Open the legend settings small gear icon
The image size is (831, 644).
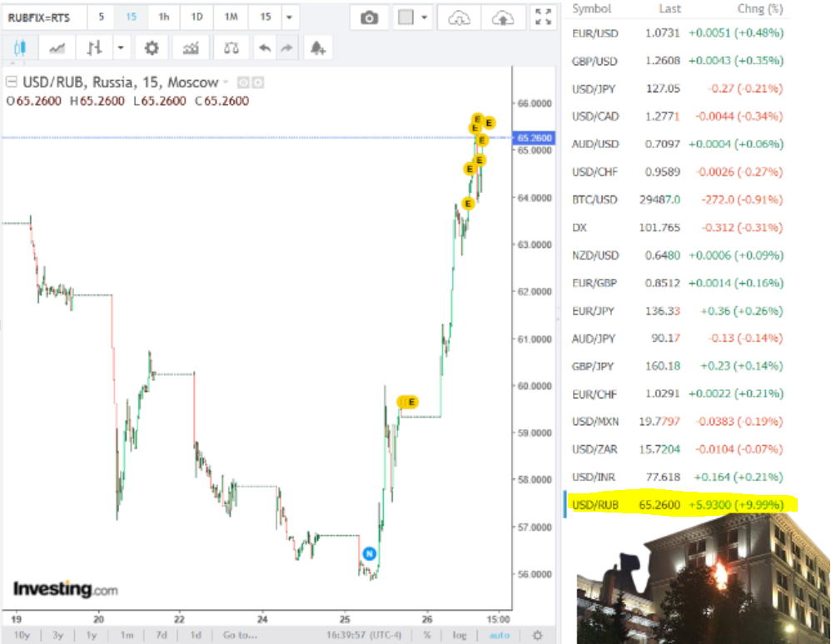258,82
